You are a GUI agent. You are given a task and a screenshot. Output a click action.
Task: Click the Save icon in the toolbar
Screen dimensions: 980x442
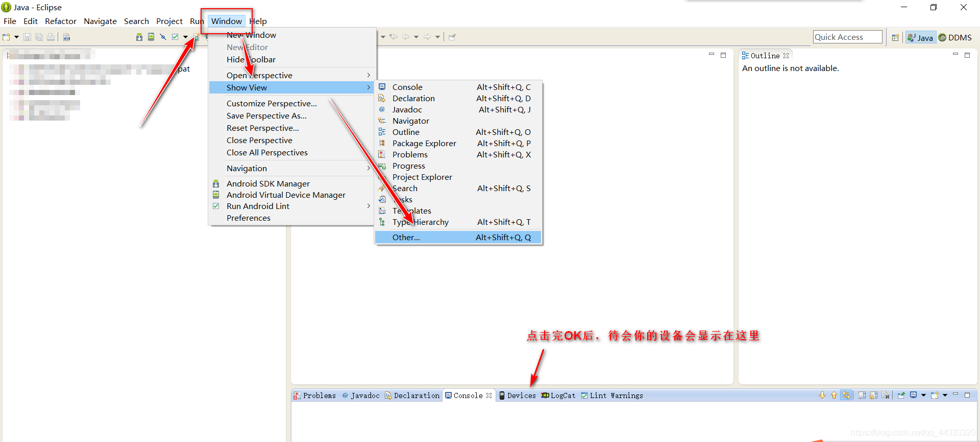coord(27,37)
